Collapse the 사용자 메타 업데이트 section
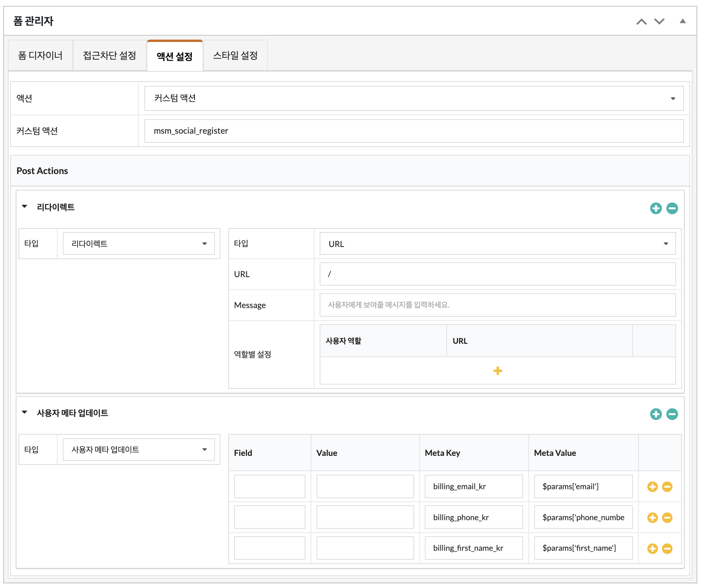This screenshot has height=588, width=702. 25,412
